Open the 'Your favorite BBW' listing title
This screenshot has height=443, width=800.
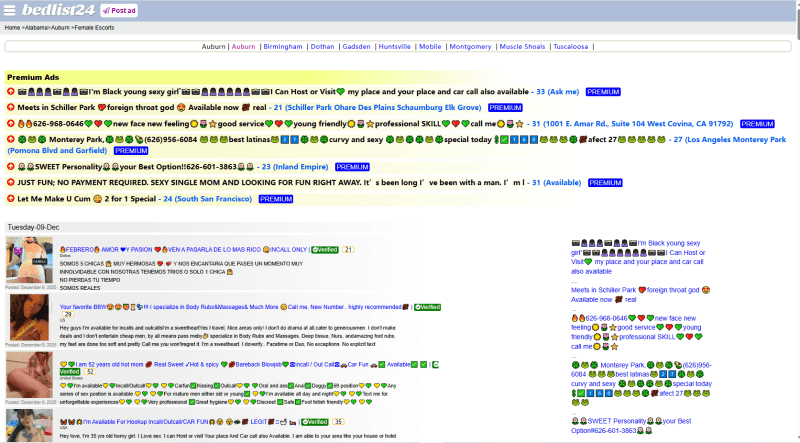[x=235, y=307]
